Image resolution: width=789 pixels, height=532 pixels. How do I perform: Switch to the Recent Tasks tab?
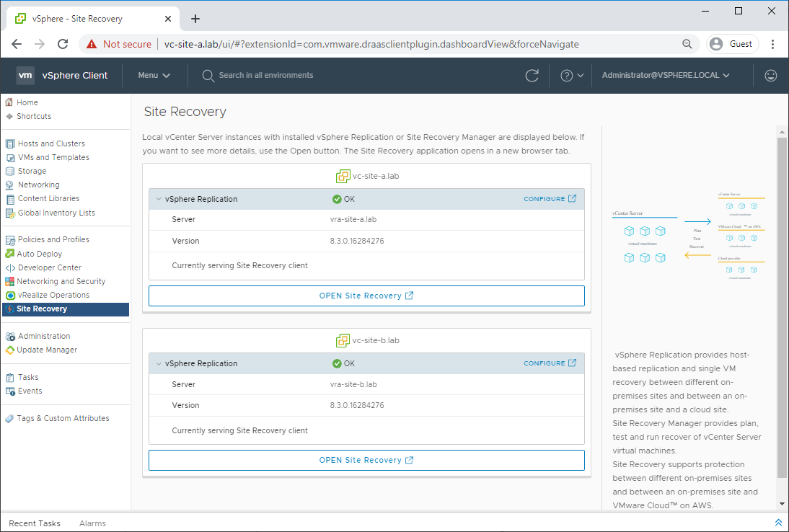(35, 523)
